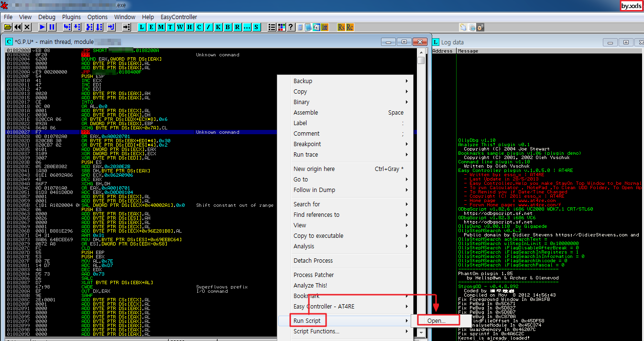
Task: Choose Comment in the context menu
Action: click(x=345, y=134)
